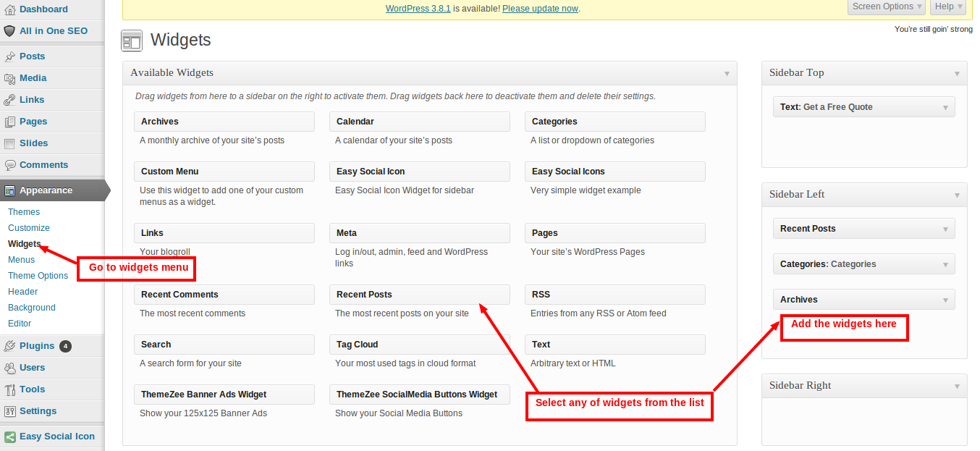Screen dimensions: 980x451
Task: Open the Themes submenu item
Action: (x=24, y=212)
